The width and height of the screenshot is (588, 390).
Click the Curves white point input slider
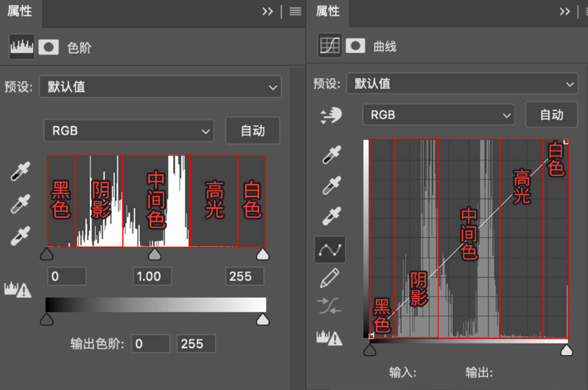click(x=567, y=350)
